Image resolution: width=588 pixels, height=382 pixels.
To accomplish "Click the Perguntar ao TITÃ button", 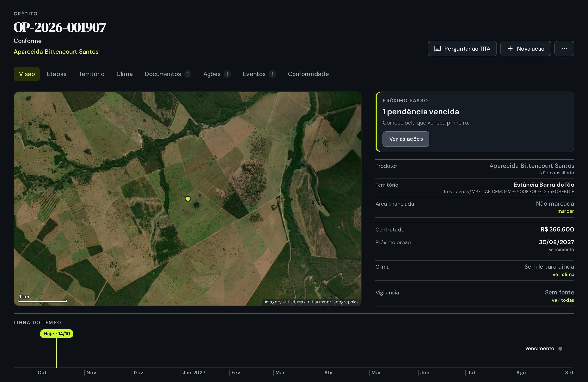I will tap(462, 49).
